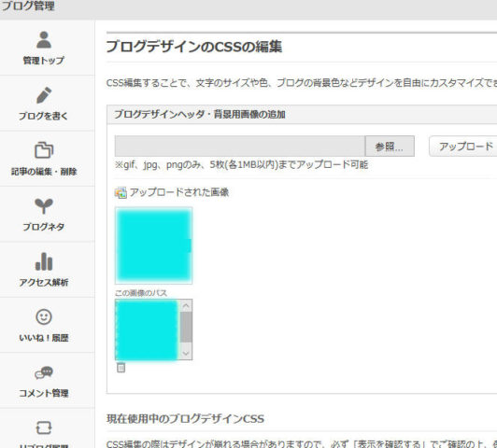The image size is (497, 448).
Task: Click the image icon beside アップロードされた画像
Action: [x=121, y=192]
